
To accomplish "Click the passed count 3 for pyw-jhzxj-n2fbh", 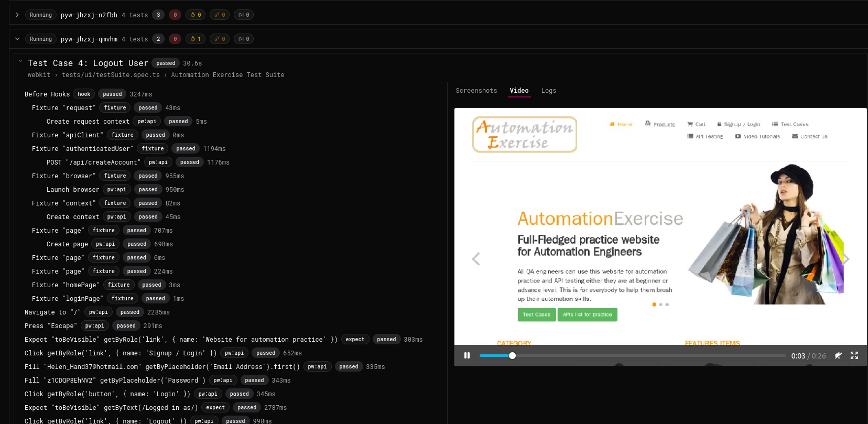I will coord(158,15).
